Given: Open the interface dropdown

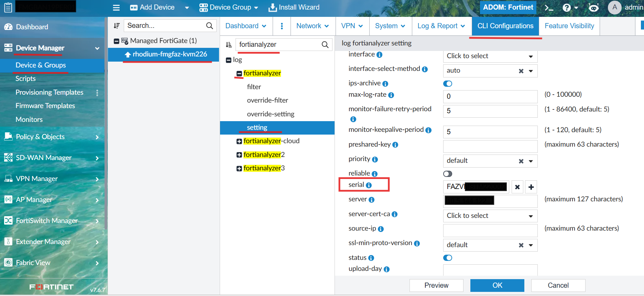Looking at the screenshot, I should (x=490, y=56).
